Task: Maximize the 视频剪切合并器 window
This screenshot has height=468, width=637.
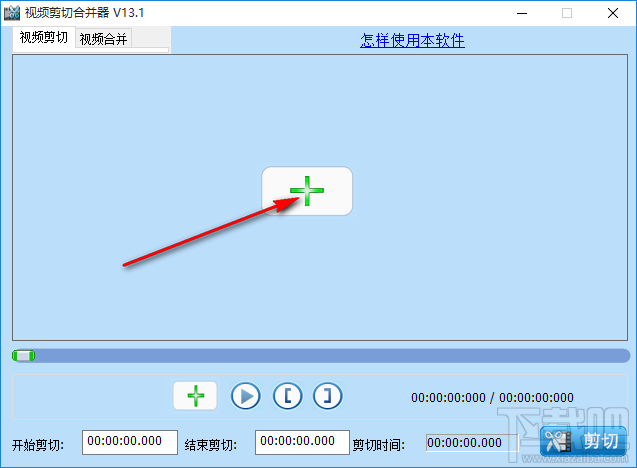Action: 567,13
